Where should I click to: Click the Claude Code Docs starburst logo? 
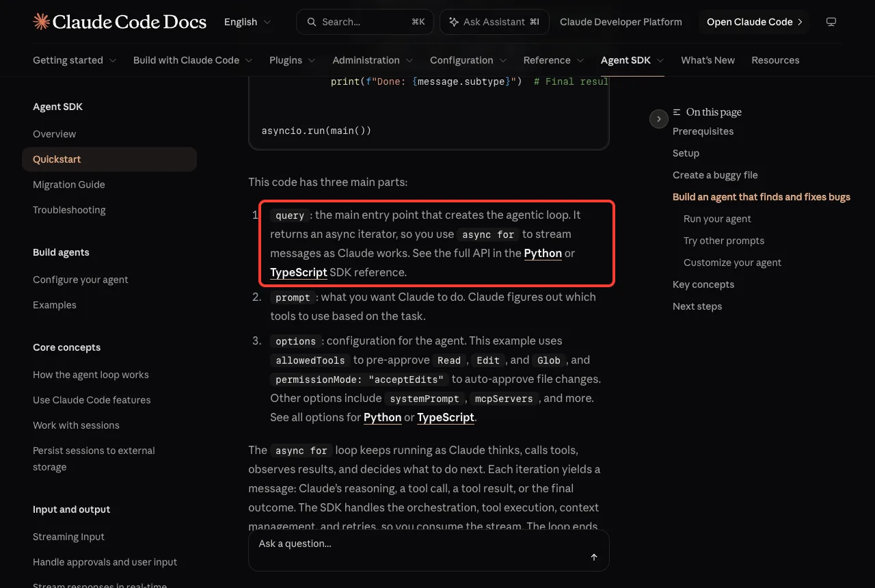click(41, 22)
